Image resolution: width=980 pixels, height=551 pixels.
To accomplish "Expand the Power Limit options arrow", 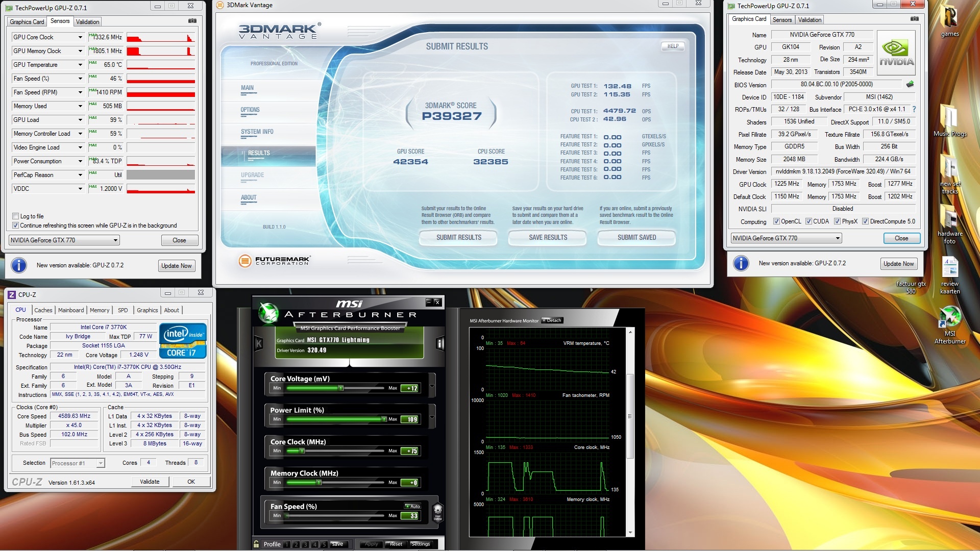I will click(432, 417).
